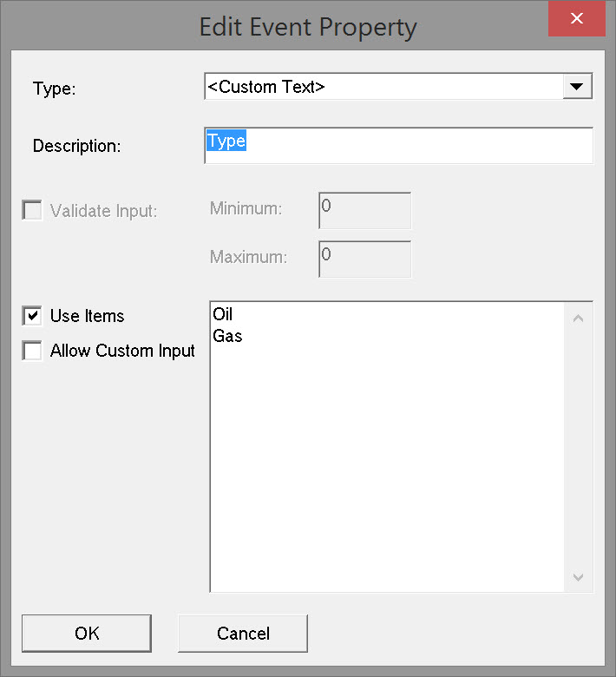
Task: Click the items list scrollbar track
Action: [x=579, y=447]
